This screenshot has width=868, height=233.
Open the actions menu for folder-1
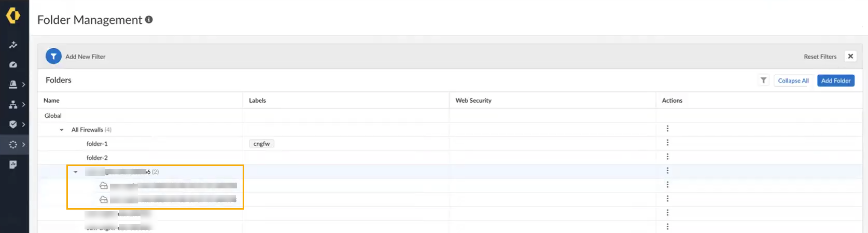(x=667, y=143)
